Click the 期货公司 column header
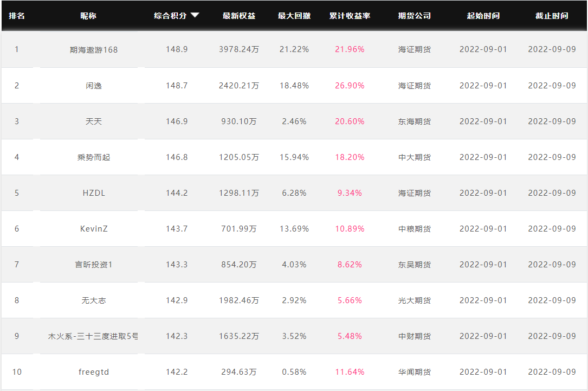 415,16
